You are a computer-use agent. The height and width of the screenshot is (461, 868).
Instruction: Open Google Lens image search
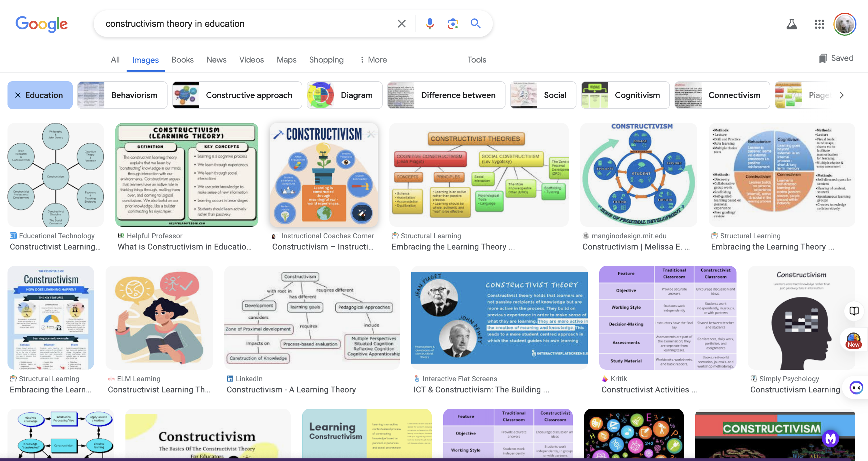click(x=452, y=24)
